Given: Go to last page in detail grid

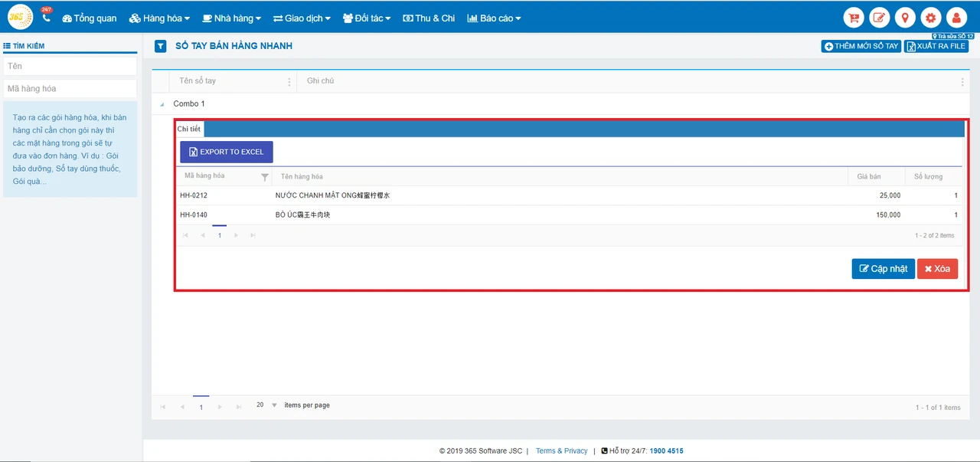Looking at the screenshot, I should (253, 235).
